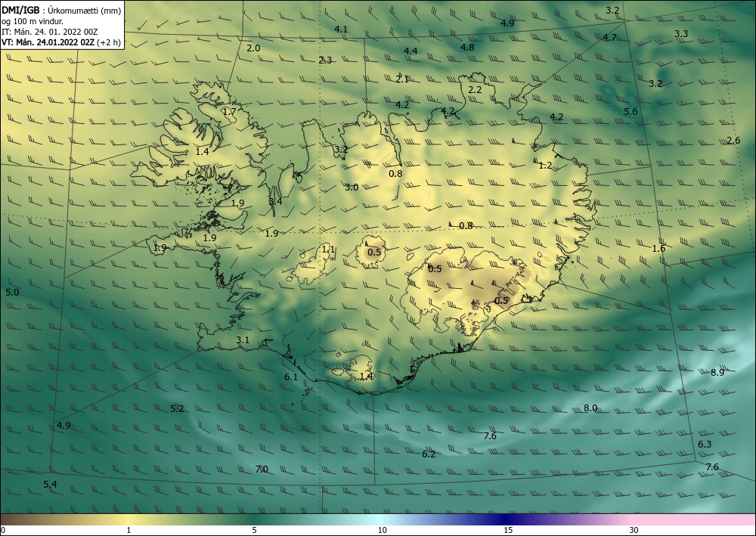Click the 30 tick label on the color scale
The width and height of the screenshot is (756, 536).
634,530
